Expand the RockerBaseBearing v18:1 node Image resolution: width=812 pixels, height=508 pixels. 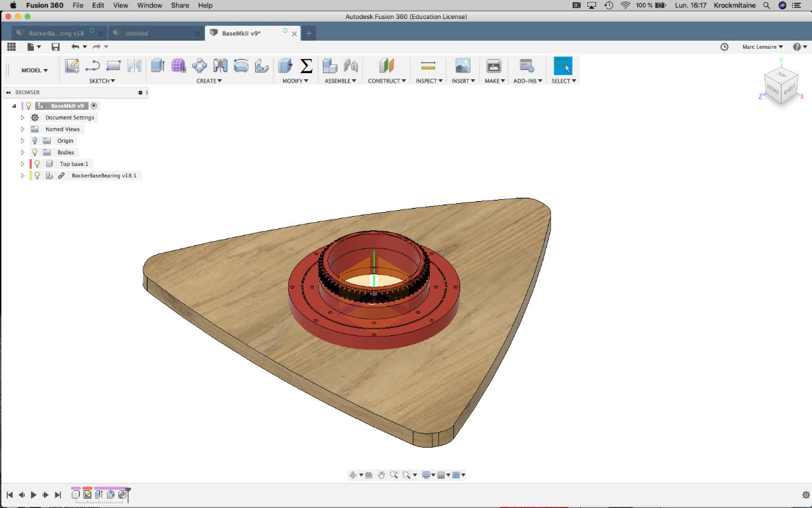[x=22, y=175]
